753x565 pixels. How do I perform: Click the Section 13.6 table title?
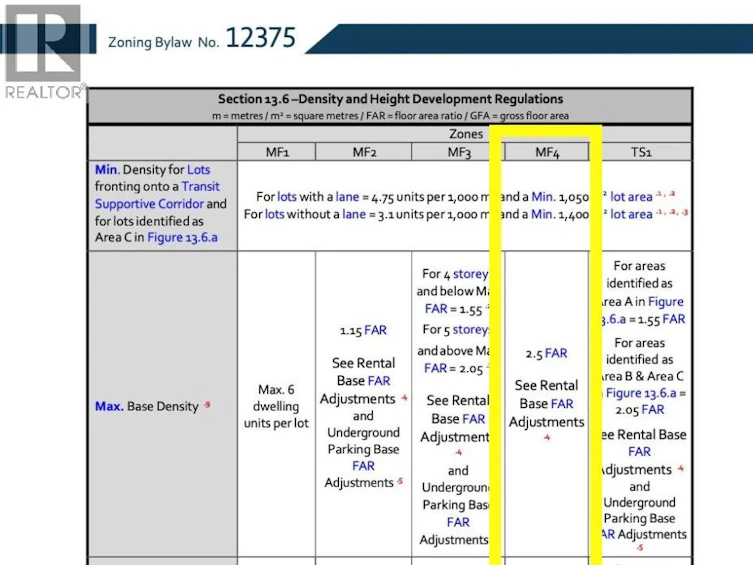click(390, 99)
